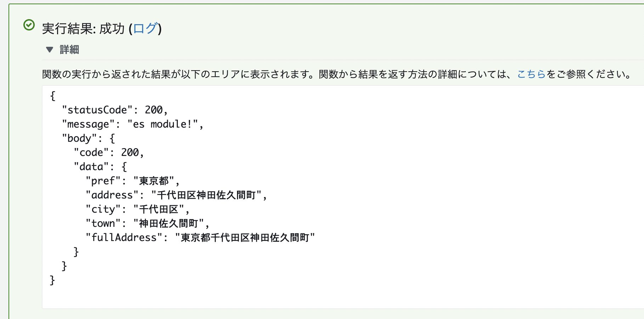Click the city value 千代田区
This screenshot has width=644, height=319.
click(159, 209)
